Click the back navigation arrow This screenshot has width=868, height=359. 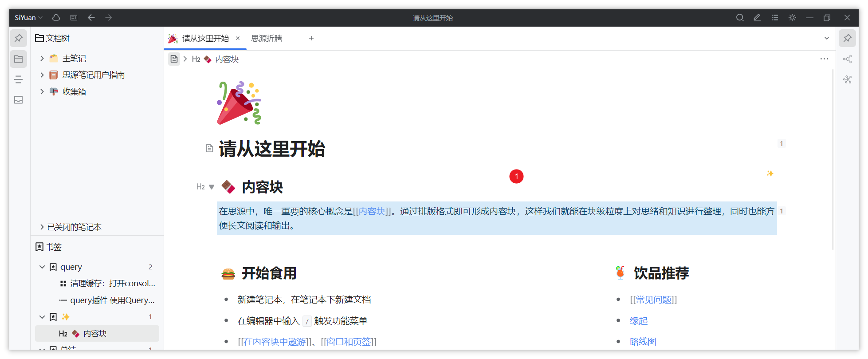tap(91, 18)
